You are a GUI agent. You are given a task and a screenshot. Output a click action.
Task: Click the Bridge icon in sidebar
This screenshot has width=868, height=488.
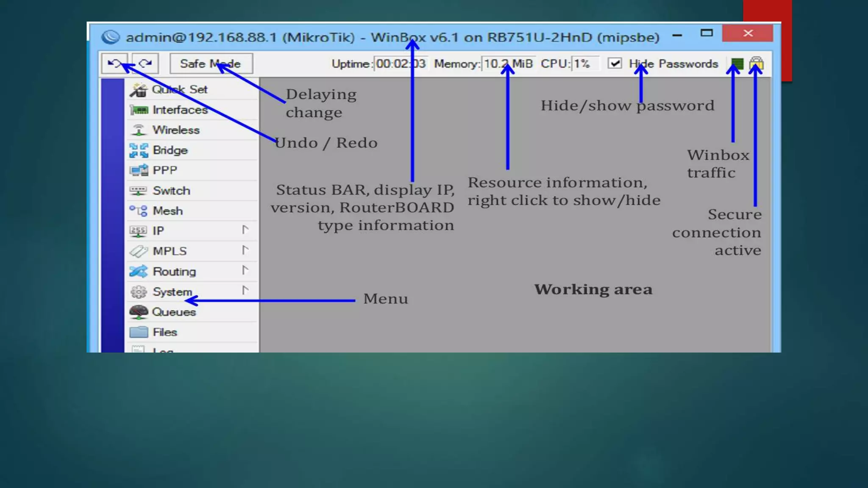[x=139, y=150]
